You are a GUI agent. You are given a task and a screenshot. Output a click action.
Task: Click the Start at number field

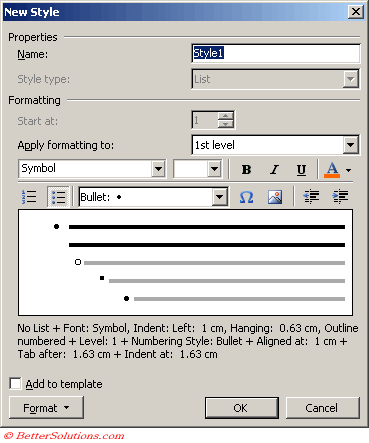(205, 120)
